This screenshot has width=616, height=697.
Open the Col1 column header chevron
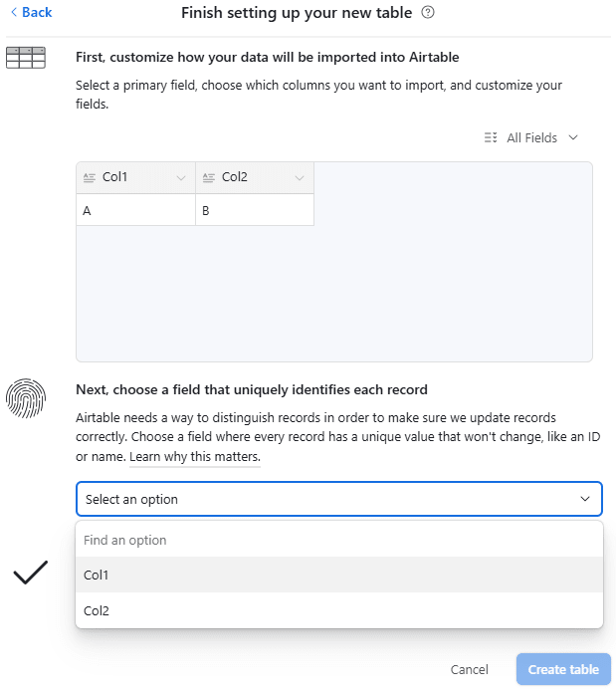coord(181,178)
